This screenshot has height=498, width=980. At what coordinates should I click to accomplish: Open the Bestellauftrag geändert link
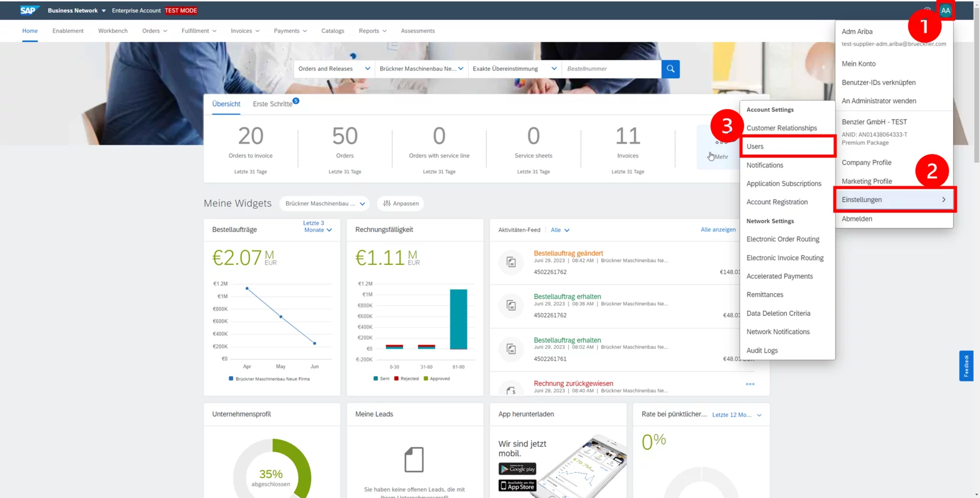tap(568, 253)
